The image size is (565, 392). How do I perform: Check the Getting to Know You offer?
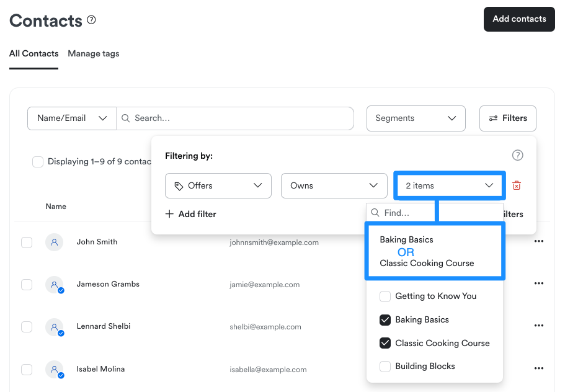pos(385,296)
